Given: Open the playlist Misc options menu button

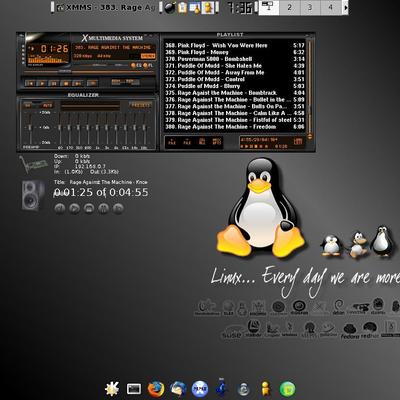Looking at the screenshot, I should (217, 142).
